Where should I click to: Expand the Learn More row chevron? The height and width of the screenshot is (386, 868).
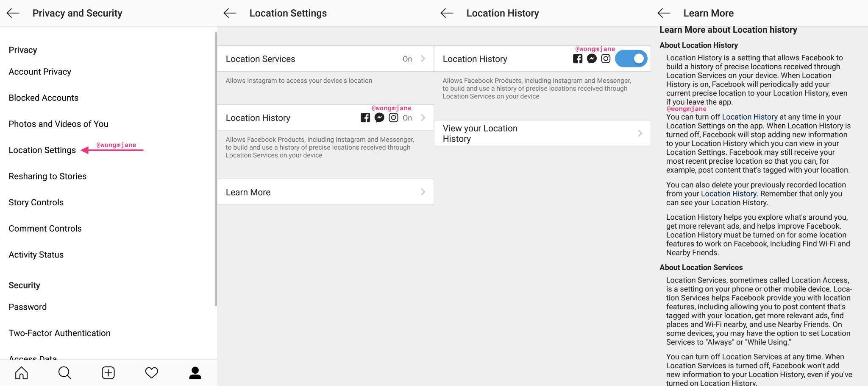pos(423,192)
